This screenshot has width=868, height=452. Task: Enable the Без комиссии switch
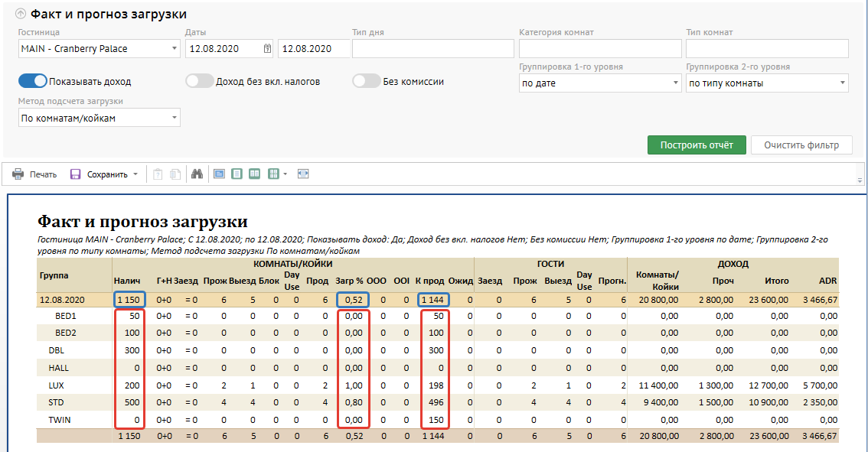point(367,81)
